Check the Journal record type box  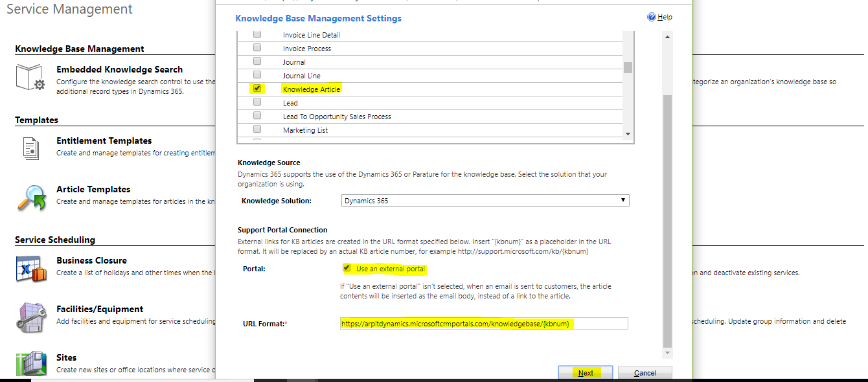pyautogui.click(x=257, y=62)
